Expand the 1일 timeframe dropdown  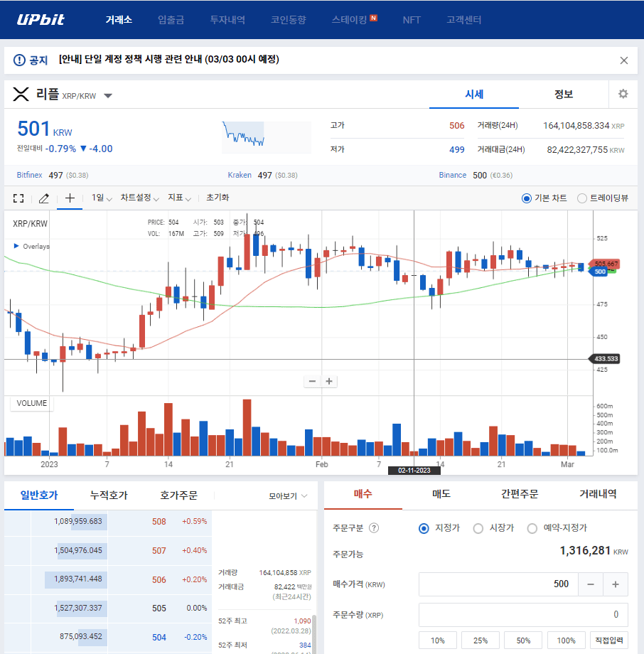tap(102, 198)
